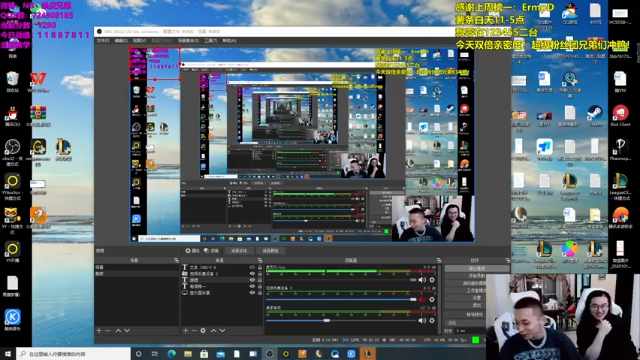Screen dimensions: 640x360
Task: Undock the Scenes panel with its float icon
Action: (x=176, y=260)
